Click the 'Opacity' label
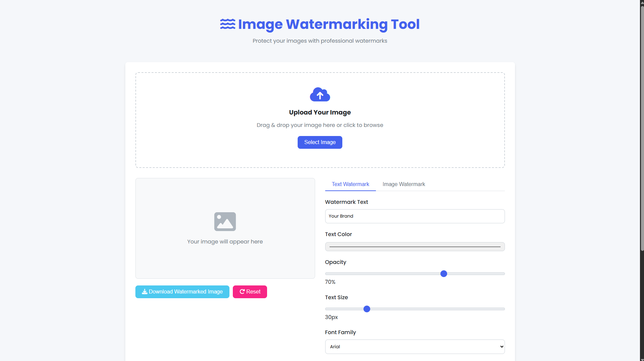This screenshot has height=361, width=644. tap(336, 262)
